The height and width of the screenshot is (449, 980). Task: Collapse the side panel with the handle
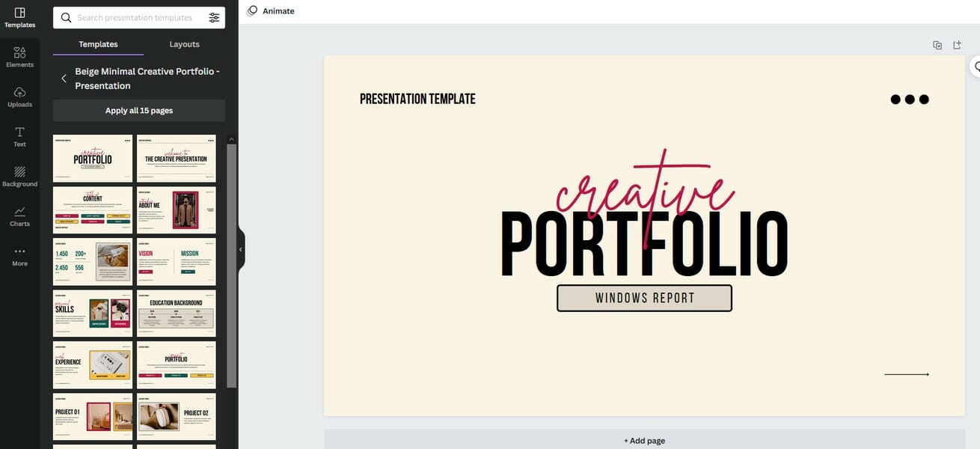point(241,249)
